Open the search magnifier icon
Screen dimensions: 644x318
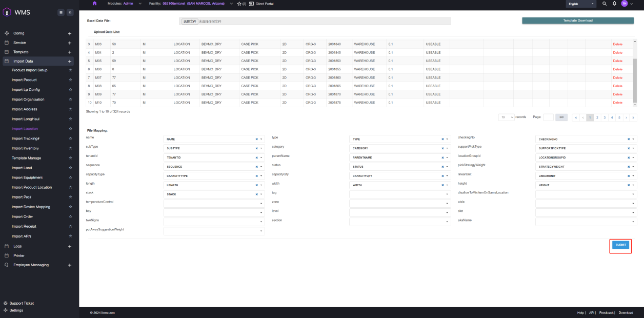605,4
